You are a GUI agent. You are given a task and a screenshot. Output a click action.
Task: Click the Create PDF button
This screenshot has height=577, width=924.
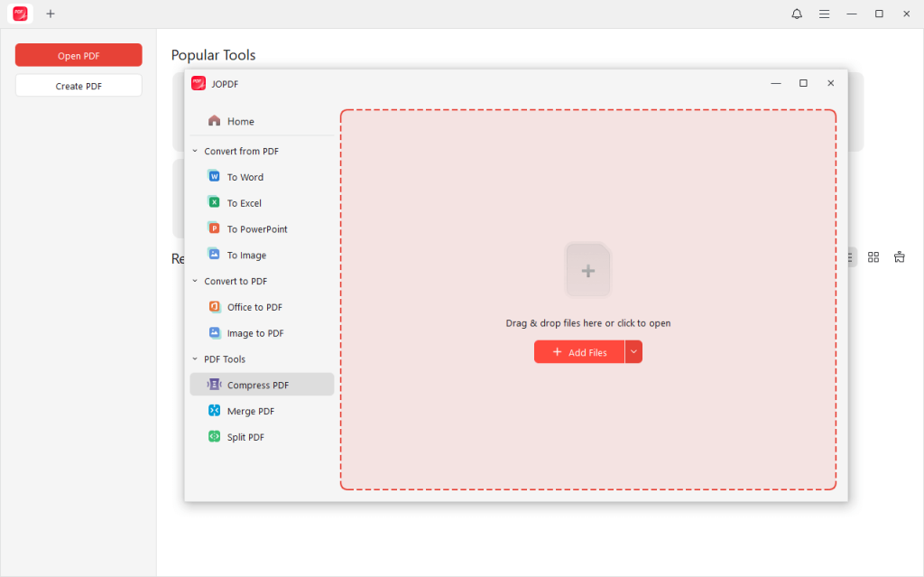click(x=79, y=84)
